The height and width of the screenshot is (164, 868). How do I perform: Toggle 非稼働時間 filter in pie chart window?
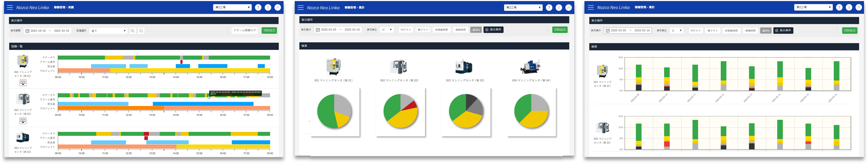(x=441, y=30)
